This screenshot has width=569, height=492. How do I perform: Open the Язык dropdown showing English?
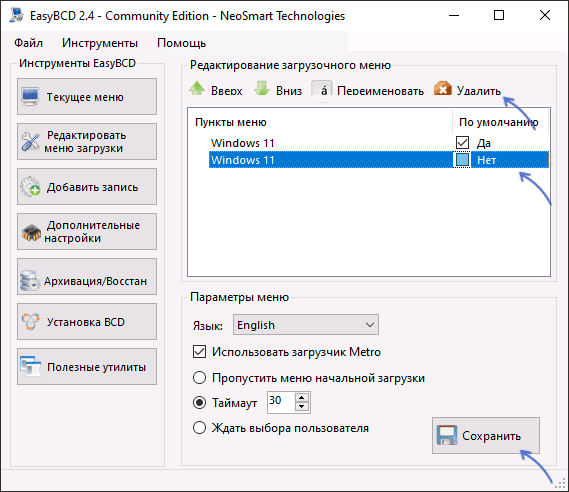coord(306,325)
